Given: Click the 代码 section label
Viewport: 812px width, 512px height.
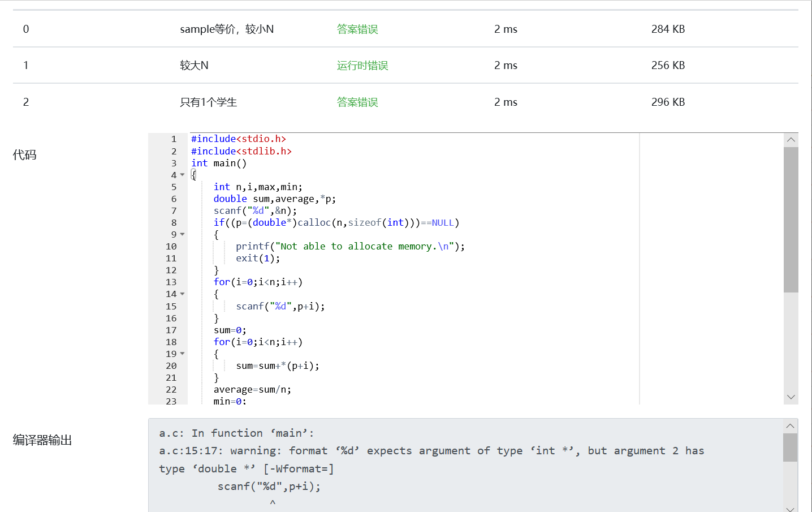Looking at the screenshot, I should [24, 155].
